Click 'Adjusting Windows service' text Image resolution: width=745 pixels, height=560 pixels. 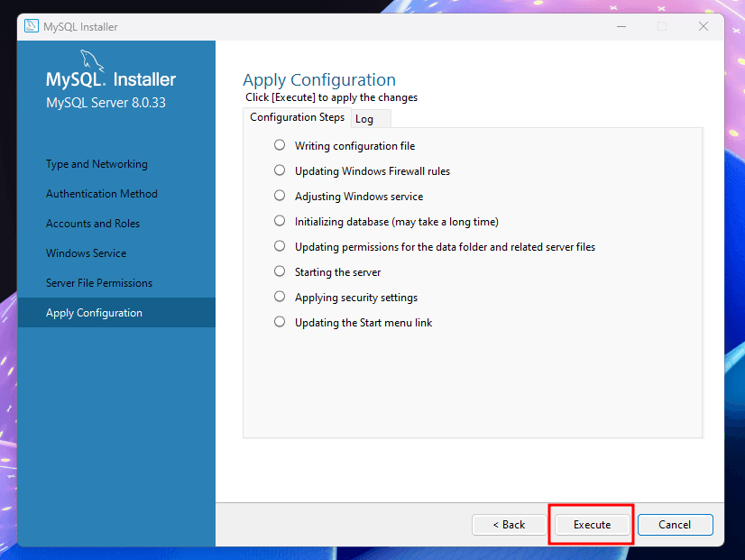click(359, 197)
